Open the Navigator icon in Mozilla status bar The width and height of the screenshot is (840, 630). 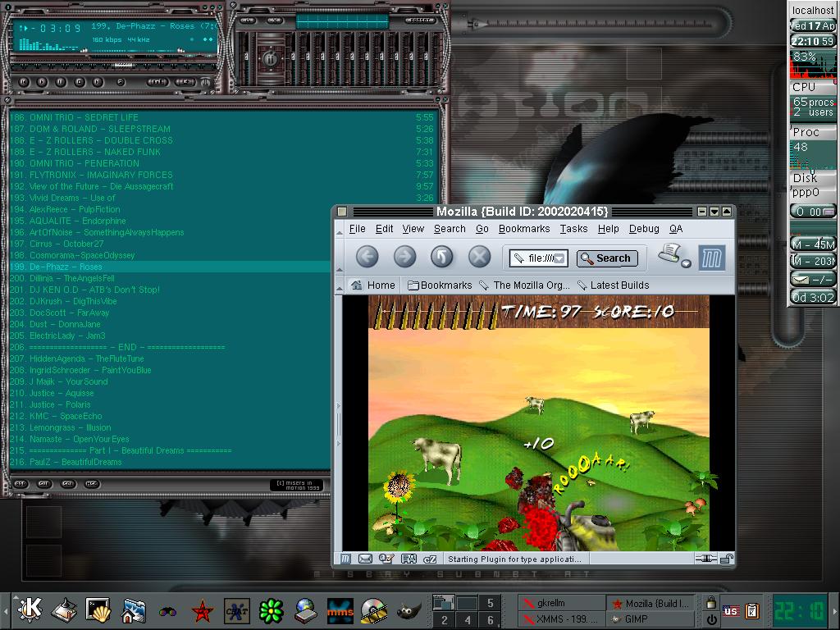[345, 559]
